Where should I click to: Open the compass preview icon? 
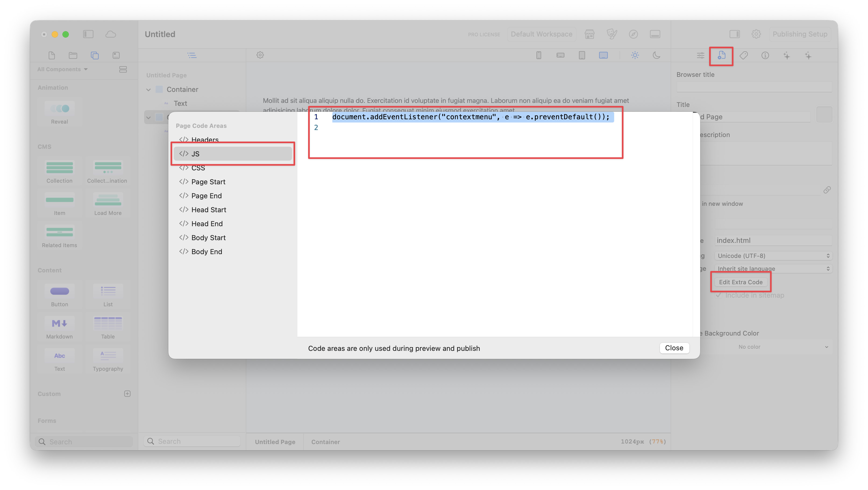pos(634,34)
